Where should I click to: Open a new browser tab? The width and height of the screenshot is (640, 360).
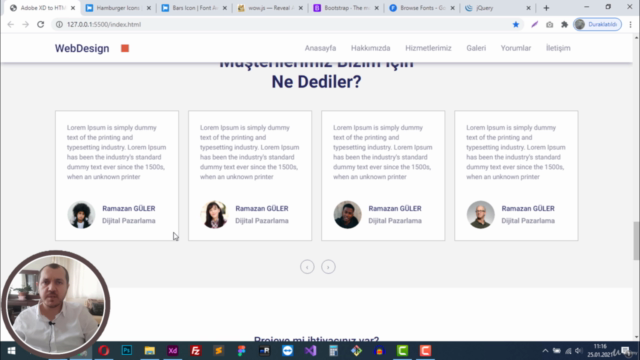[546, 8]
